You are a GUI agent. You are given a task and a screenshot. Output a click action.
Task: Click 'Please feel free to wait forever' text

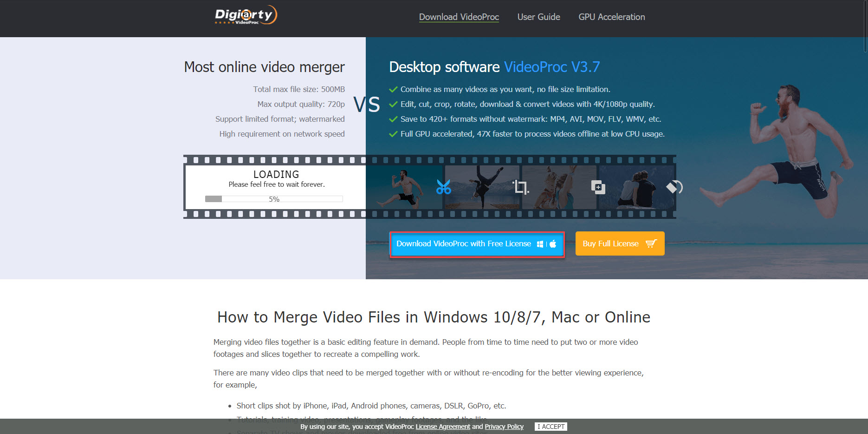(277, 184)
